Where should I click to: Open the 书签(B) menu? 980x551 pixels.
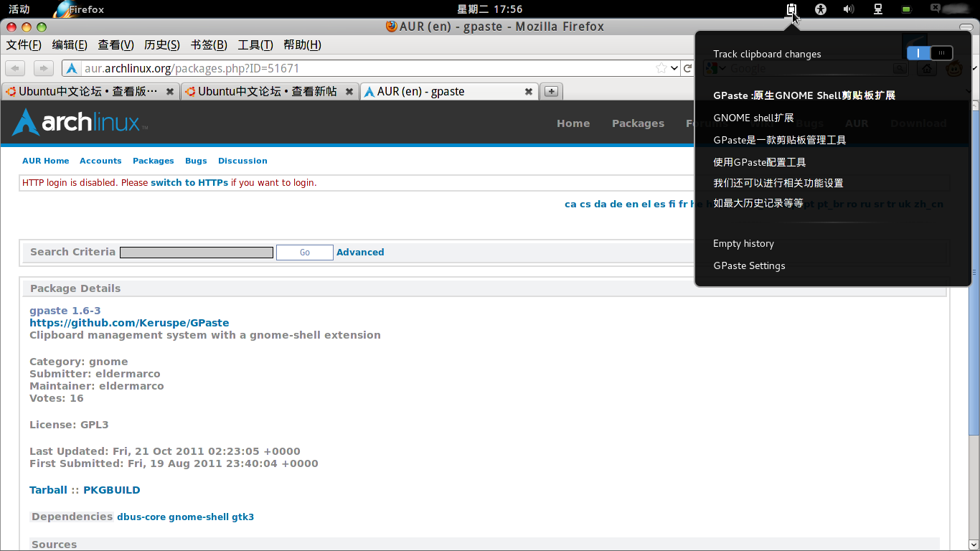209,44
